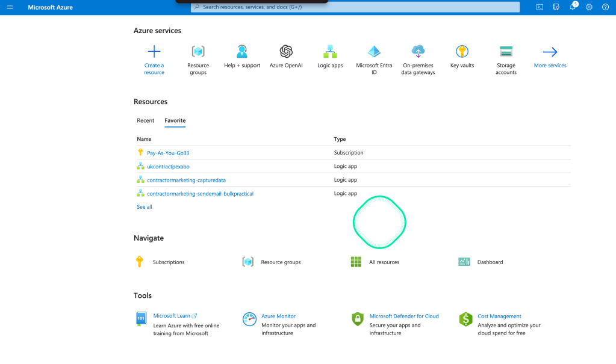The width and height of the screenshot is (616, 364).
Task: Open the Cost Management link
Action: [x=499, y=316]
